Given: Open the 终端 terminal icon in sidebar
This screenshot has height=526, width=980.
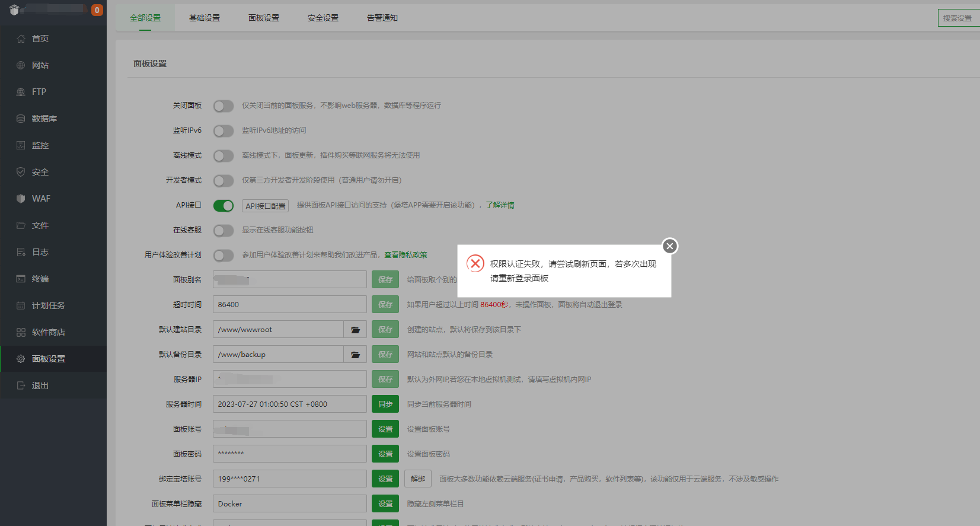Looking at the screenshot, I should [21, 279].
